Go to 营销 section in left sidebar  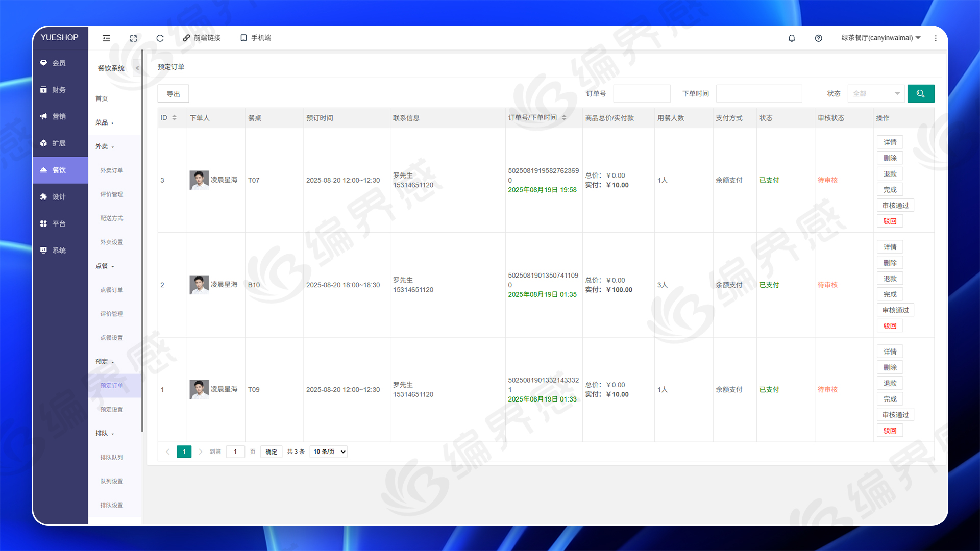click(60, 116)
